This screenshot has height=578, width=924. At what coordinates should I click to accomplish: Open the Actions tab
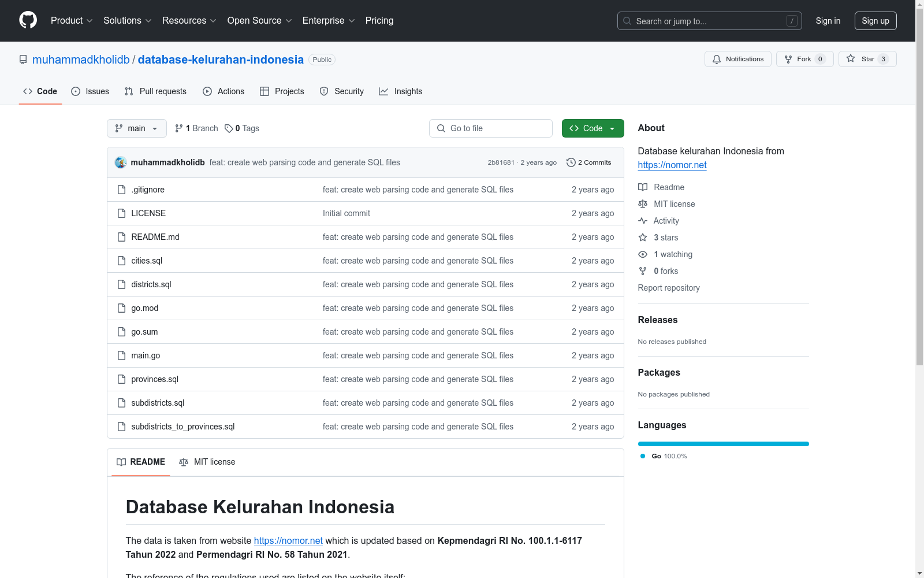(x=223, y=91)
